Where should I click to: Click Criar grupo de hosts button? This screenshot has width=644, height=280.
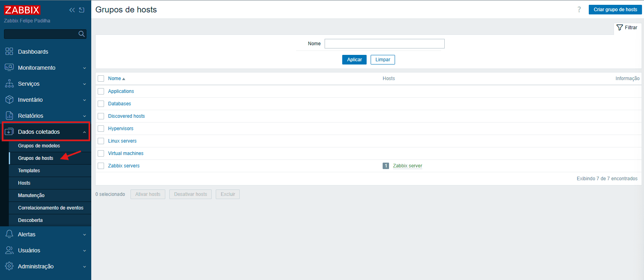615,10
